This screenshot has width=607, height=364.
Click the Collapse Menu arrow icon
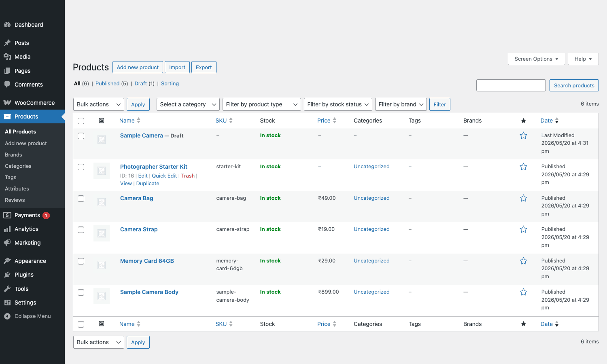7,316
